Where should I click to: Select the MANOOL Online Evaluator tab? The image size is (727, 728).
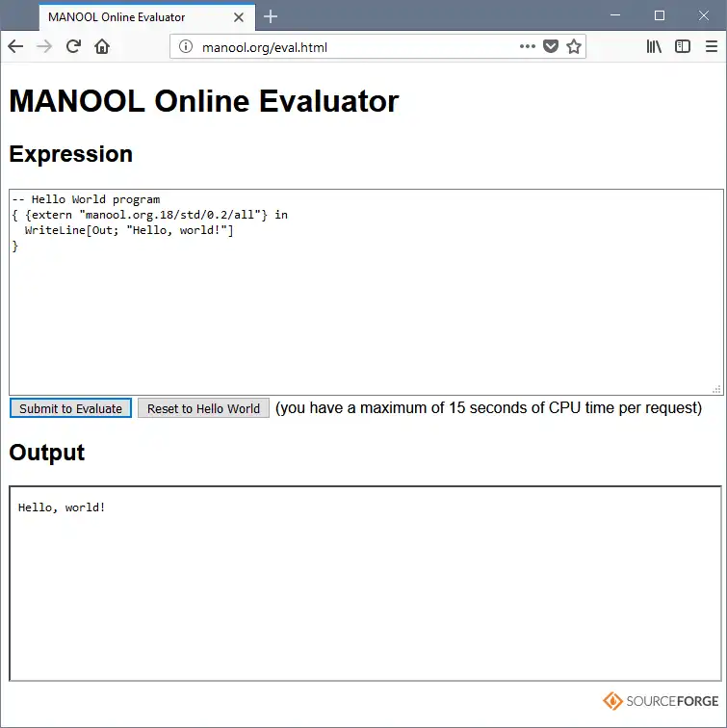(147, 17)
